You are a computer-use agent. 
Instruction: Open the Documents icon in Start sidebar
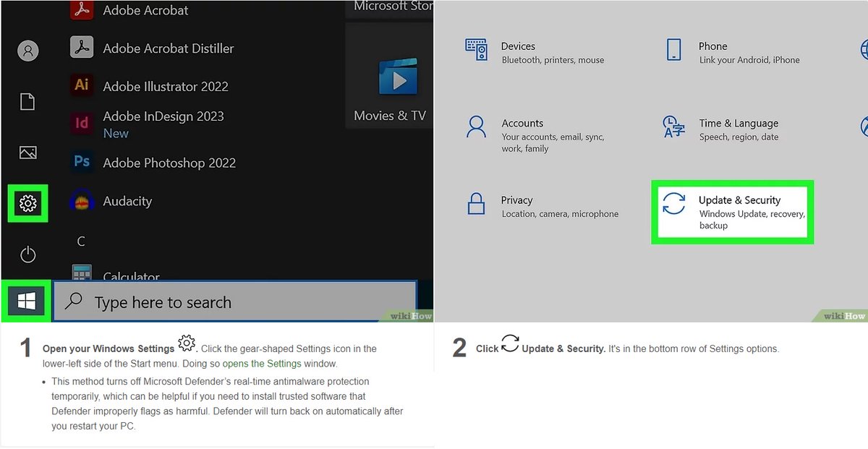[x=27, y=101]
